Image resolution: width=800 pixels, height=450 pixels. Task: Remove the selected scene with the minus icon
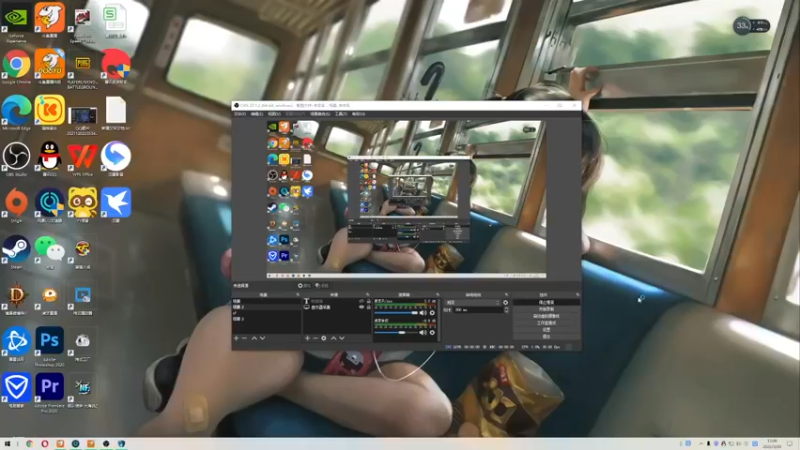tap(244, 338)
